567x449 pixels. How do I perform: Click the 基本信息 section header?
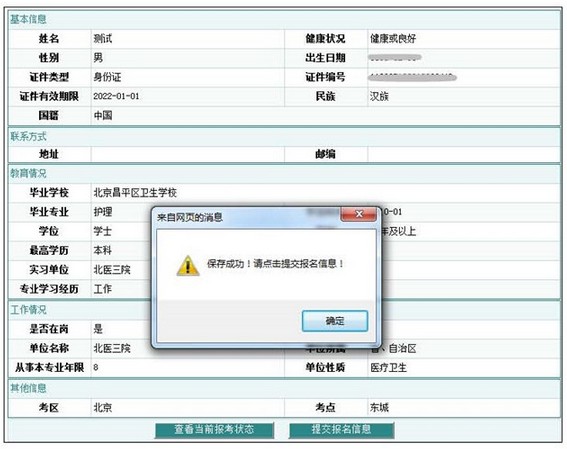tap(28, 19)
